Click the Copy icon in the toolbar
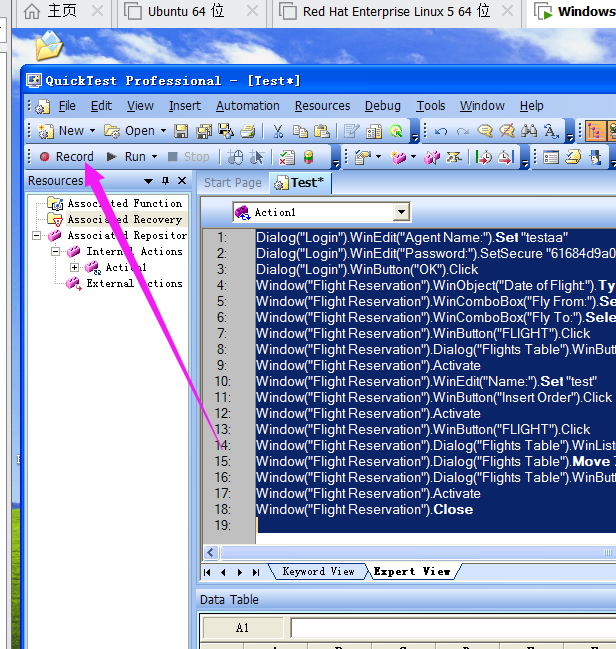Viewport: 616px width, 649px height. (300, 131)
